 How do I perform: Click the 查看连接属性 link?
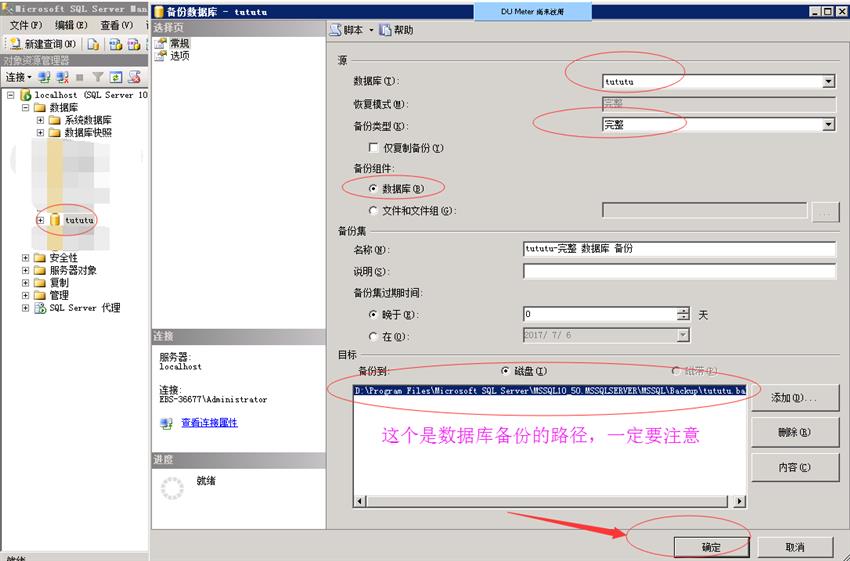point(209,423)
